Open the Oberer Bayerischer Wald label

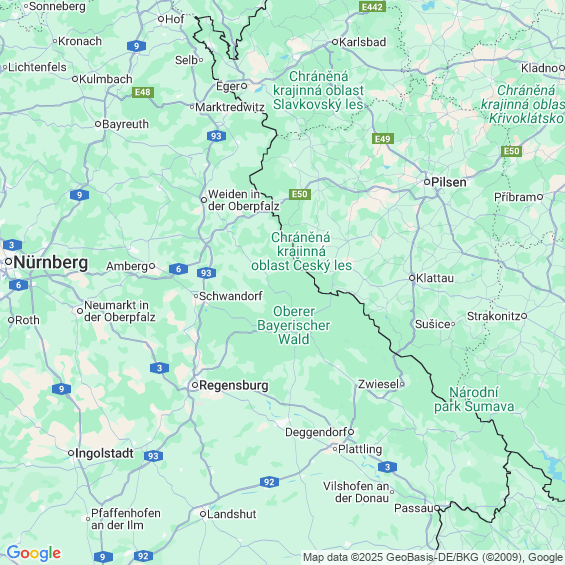click(x=294, y=325)
